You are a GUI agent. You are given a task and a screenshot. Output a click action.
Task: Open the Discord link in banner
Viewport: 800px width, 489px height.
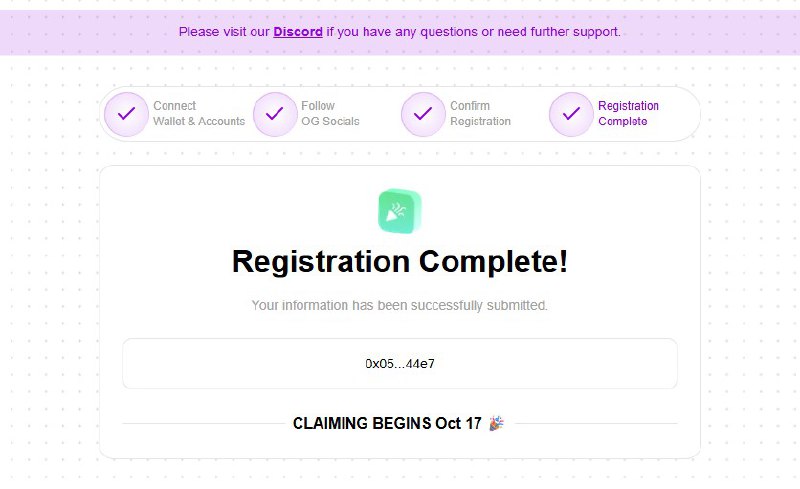[298, 32]
